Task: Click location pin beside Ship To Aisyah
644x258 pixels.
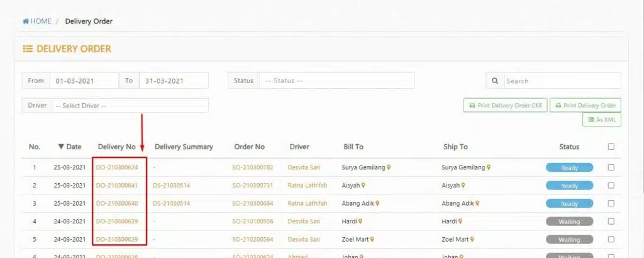Action: click(x=464, y=185)
